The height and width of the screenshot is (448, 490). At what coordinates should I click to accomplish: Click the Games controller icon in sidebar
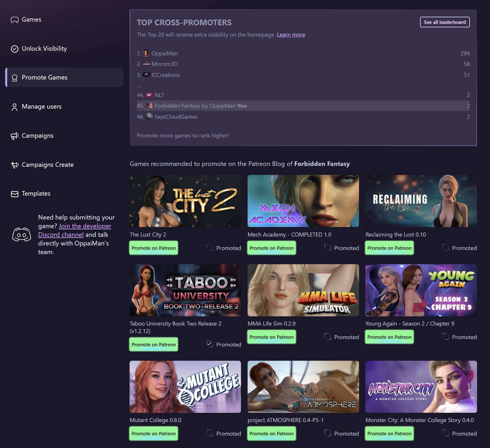[15, 20]
